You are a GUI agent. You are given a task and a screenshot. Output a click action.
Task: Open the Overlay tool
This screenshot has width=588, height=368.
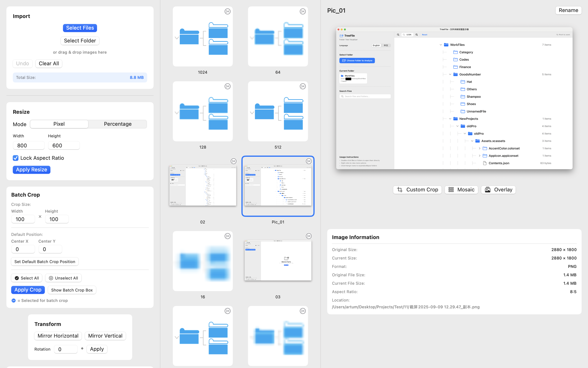coord(498,190)
